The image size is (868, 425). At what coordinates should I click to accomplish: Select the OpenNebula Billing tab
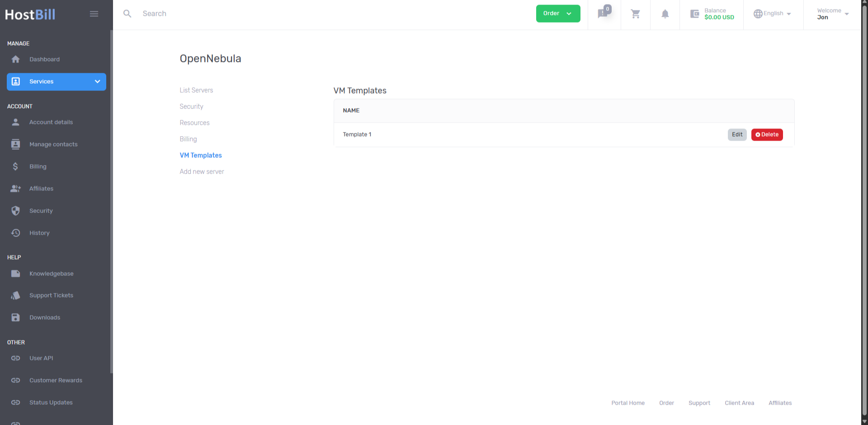[x=188, y=139]
